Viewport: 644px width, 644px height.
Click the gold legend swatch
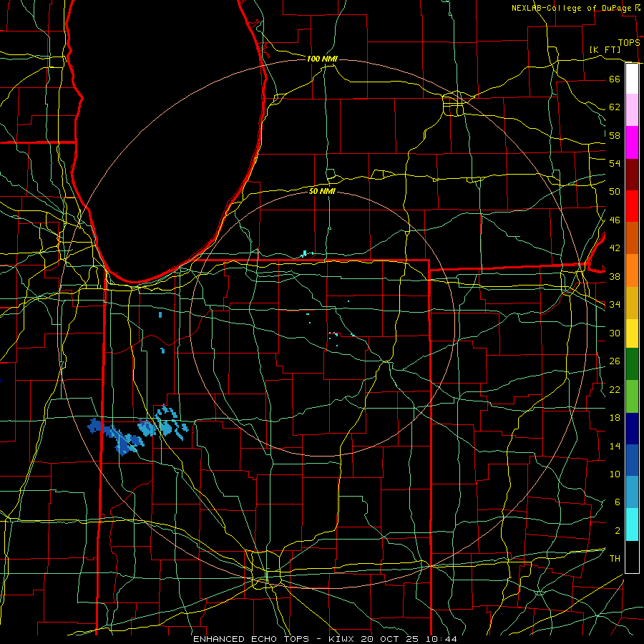pos(632,303)
